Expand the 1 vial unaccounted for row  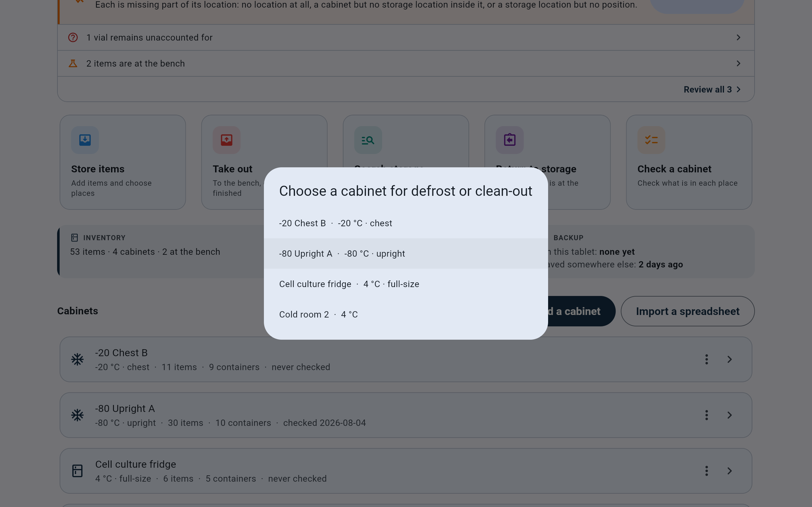click(x=406, y=37)
